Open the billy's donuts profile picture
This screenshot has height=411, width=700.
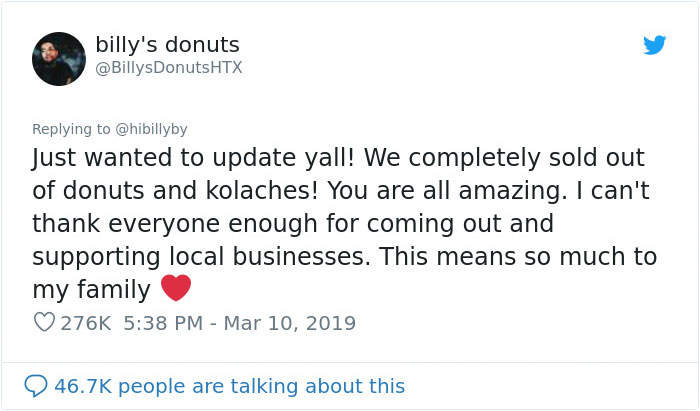pos(59,57)
